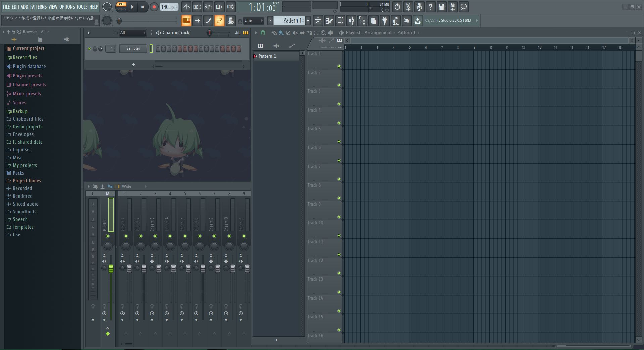
Task: Select the playlist Delete tool
Action: point(288,33)
